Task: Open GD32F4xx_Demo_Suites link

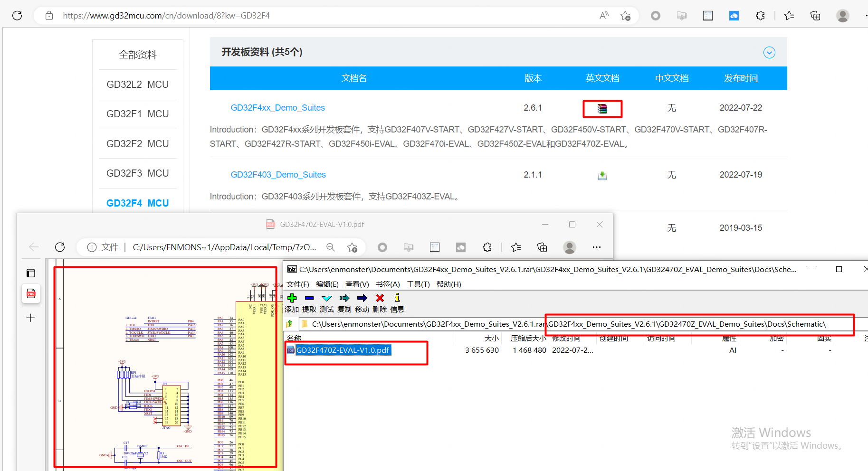Action: (x=278, y=108)
